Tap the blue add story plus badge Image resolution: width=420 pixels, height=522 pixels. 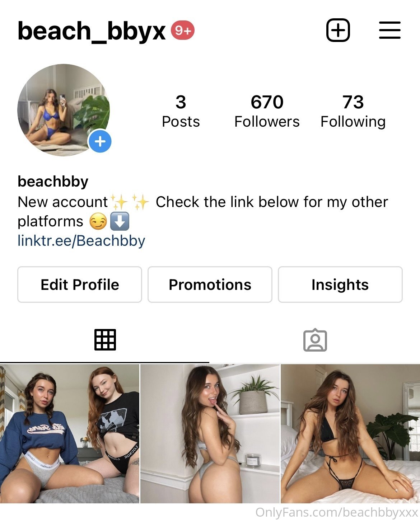(100, 141)
